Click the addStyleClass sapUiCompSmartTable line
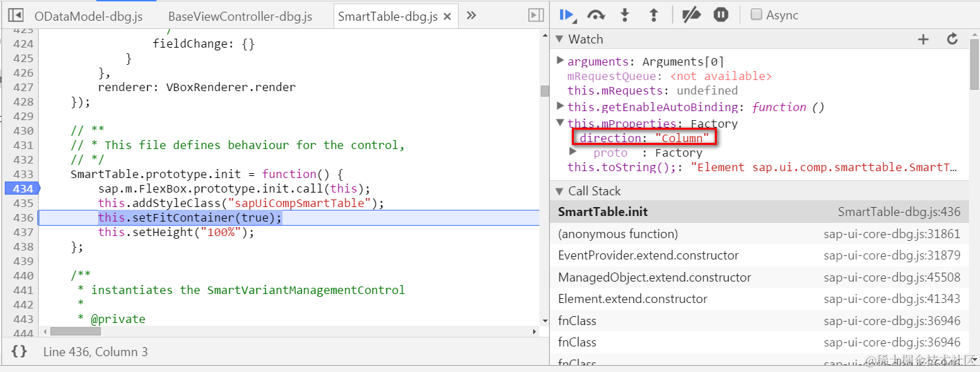Viewport: 980px width, 372px height. 240,203
